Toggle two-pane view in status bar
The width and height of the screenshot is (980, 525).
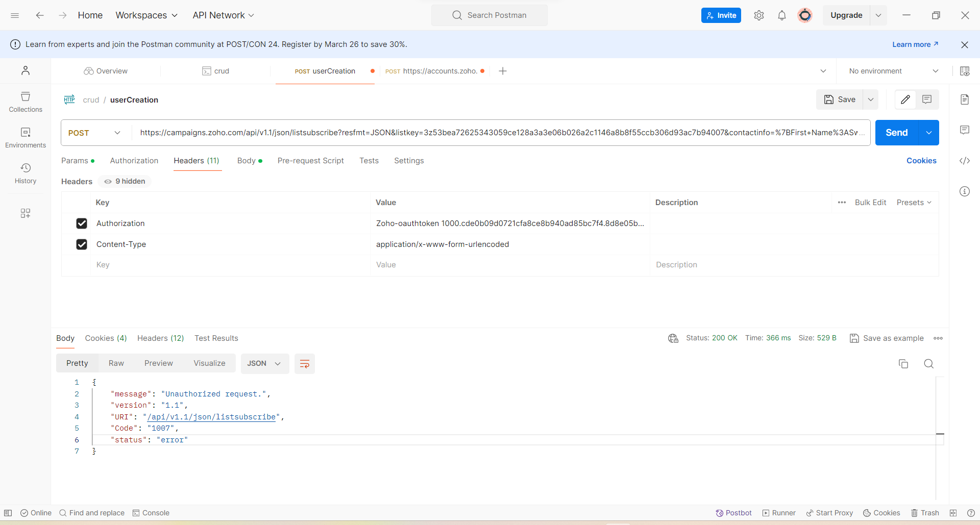coord(953,513)
